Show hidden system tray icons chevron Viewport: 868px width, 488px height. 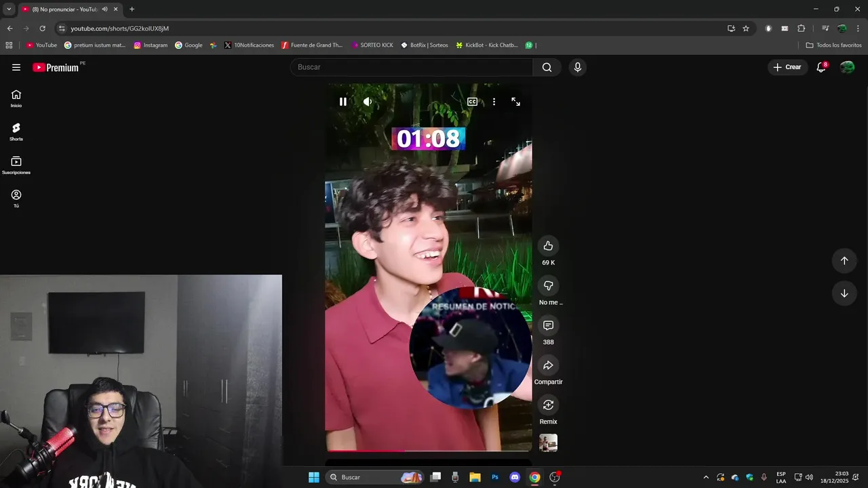click(x=705, y=477)
